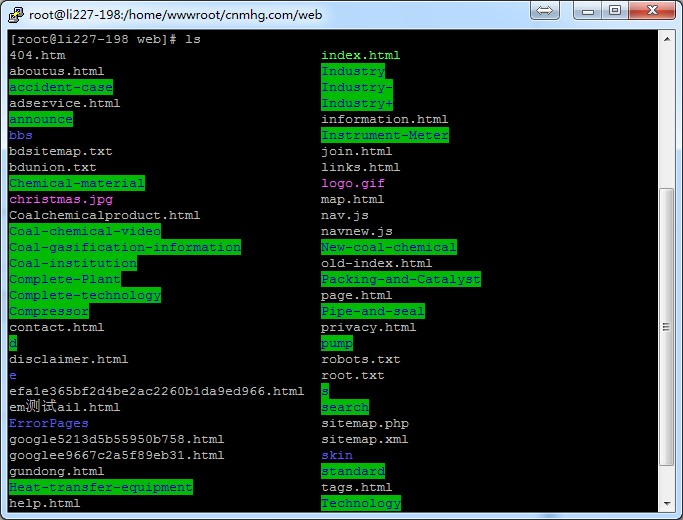This screenshot has width=683, height=520.
Task: Click the double-arrow button in title bar
Action: pos(545,11)
